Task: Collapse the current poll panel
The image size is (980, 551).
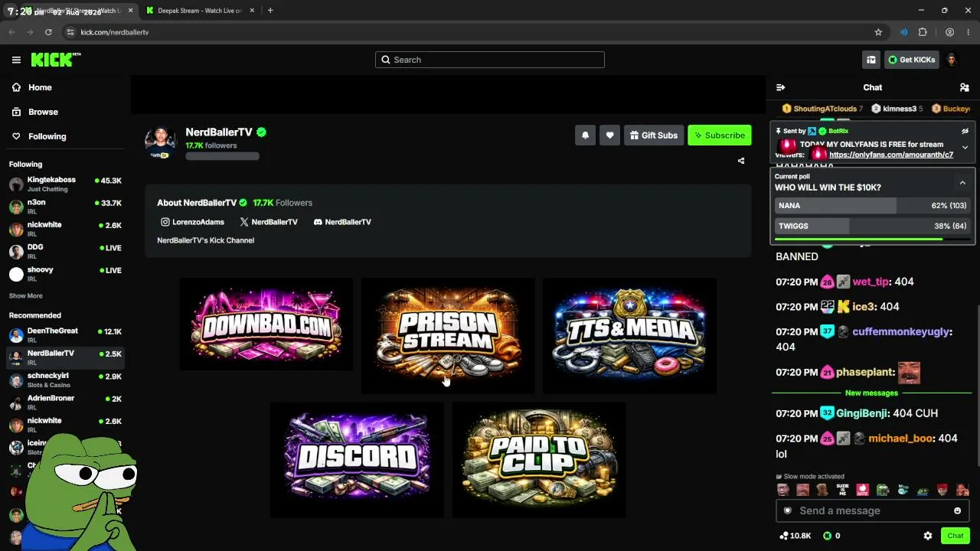Action: point(962,183)
